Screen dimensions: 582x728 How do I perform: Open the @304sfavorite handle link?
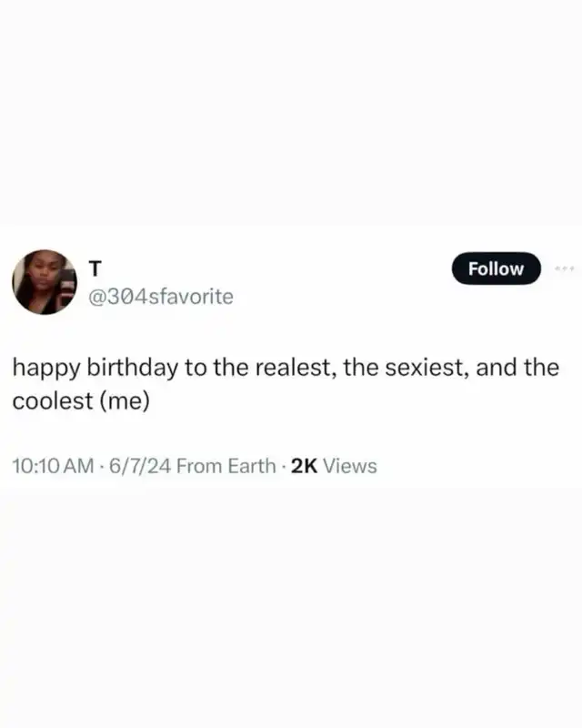161,297
